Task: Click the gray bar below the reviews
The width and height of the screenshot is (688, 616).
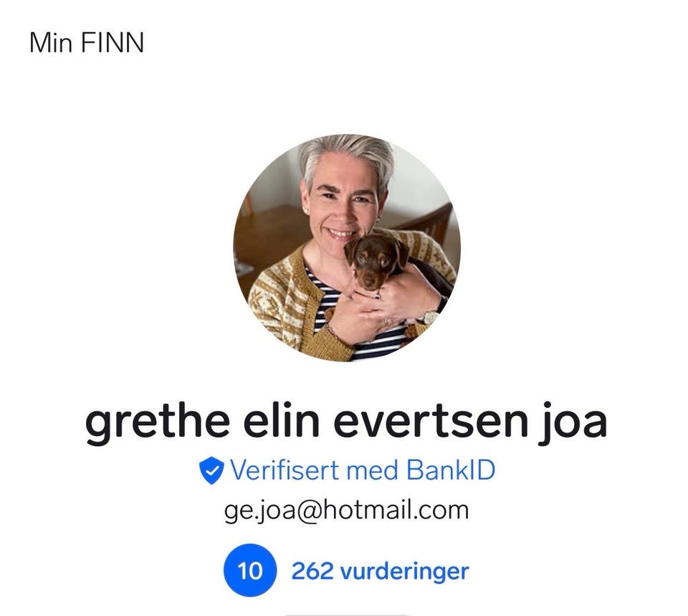Action: pyautogui.click(x=347, y=615)
